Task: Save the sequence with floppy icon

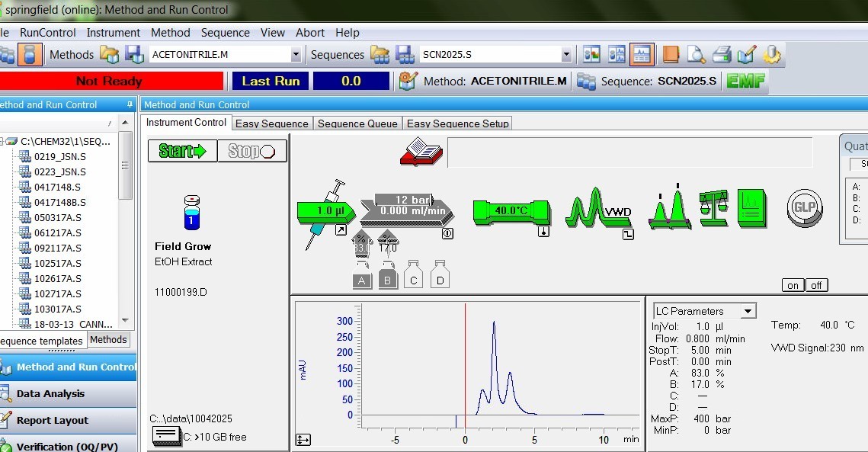Action: pos(405,54)
